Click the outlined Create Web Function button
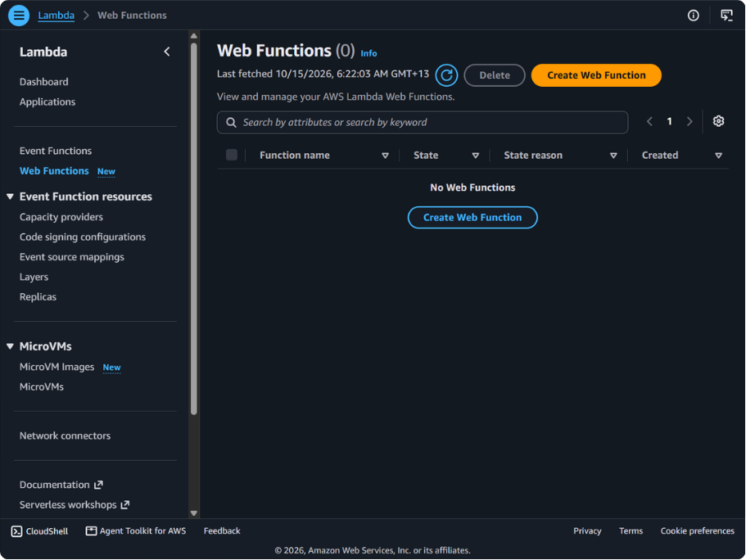 click(472, 218)
